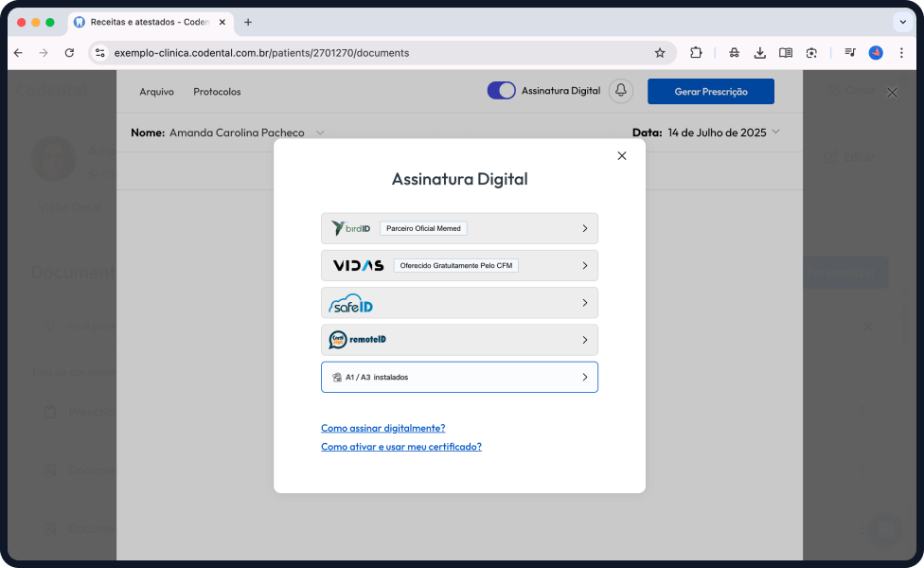Open media controls playlist icon
Image resolution: width=924 pixels, height=568 pixels.
(850, 53)
